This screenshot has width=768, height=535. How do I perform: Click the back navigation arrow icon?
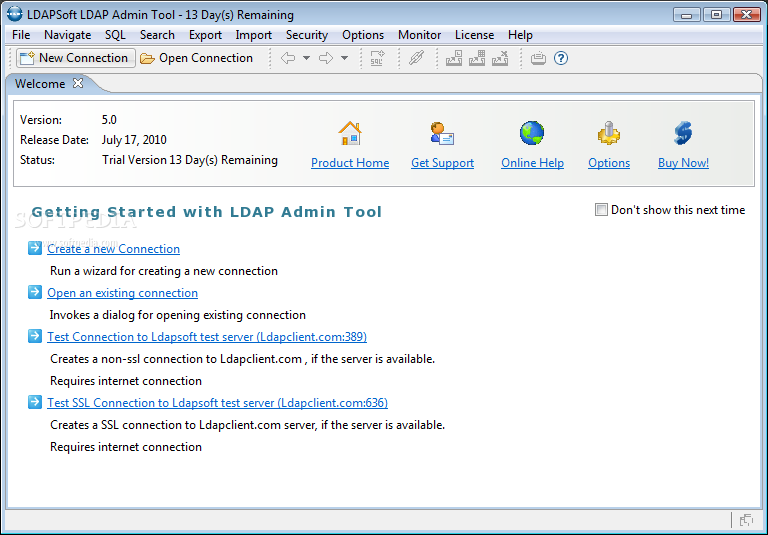(288, 58)
